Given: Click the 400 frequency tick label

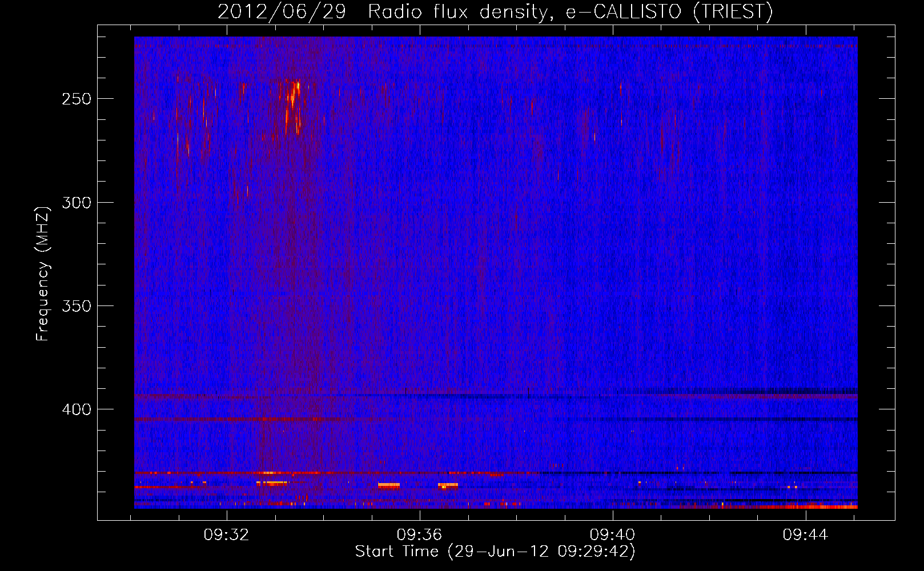Looking at the screenshot, I should (77, 410).
